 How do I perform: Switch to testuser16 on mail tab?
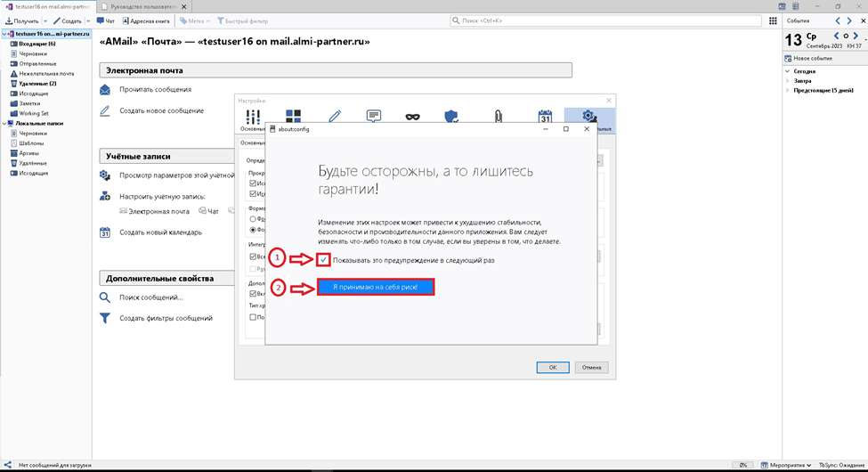tap(47, 6)
